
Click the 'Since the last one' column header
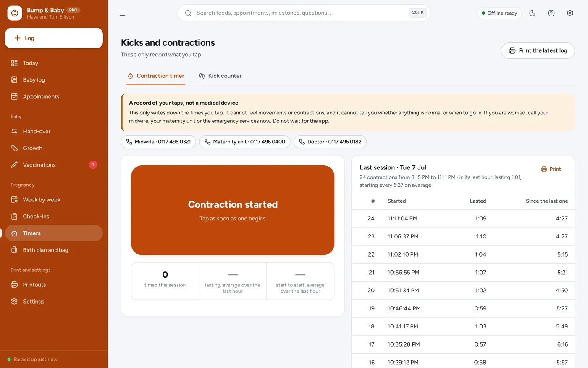tap(547, 201)
